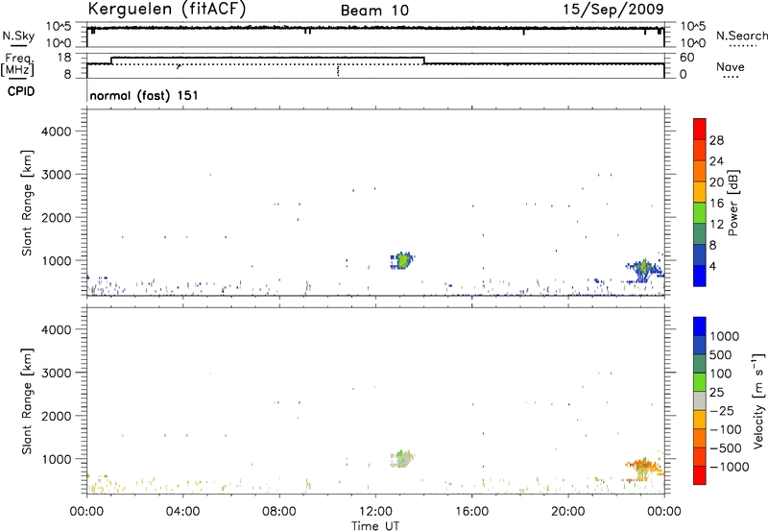This screenshot has width=768, height=532.
Task: Select the '18' frequency axis tick label
Action: click(64, 58)
